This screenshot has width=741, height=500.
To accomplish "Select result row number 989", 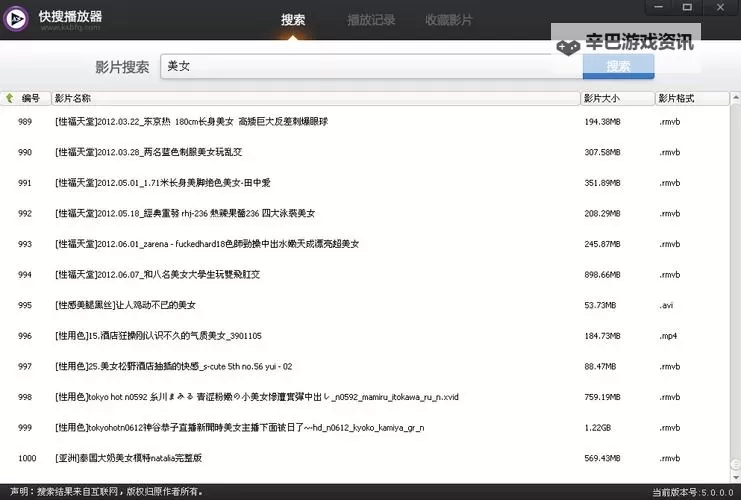I will [365, 121].
